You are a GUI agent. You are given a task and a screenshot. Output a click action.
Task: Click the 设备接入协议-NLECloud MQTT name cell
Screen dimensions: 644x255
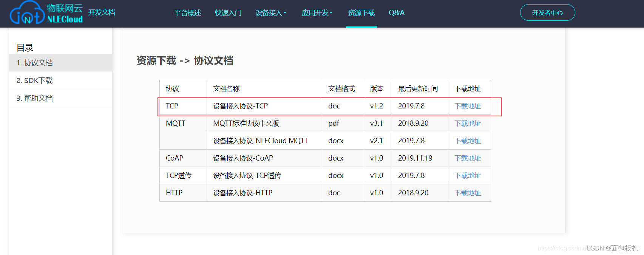click(x=264, y=141)
